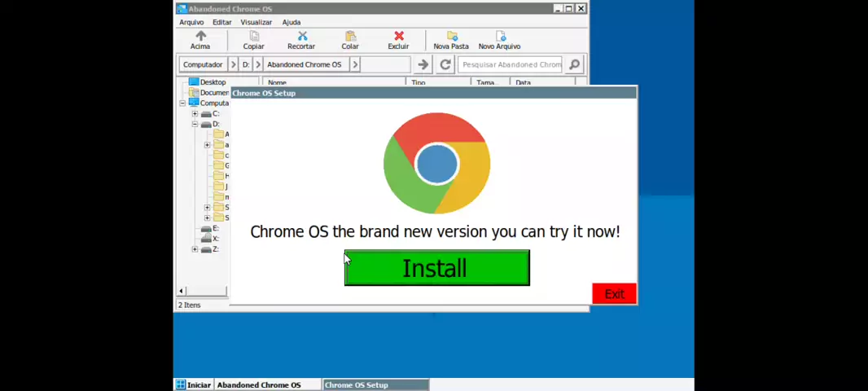Expand the C: drive tree node
Screen dimensions: 868x391
pos(195,114)
